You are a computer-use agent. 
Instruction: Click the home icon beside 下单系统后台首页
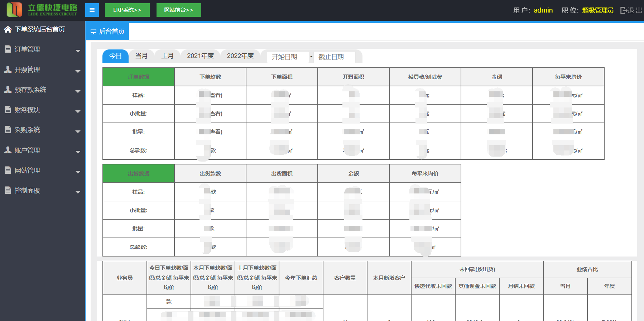pyautogui.click(x=8, y=29)
